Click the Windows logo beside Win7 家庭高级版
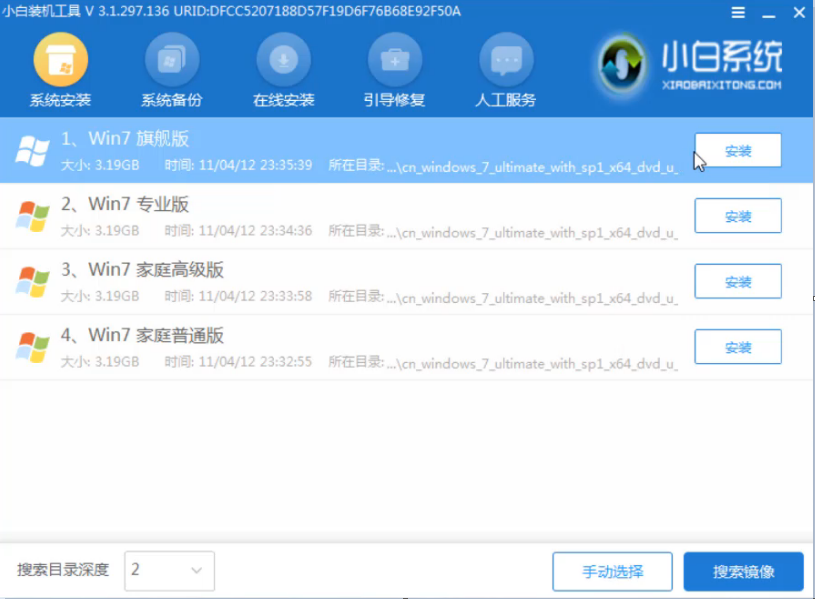815x599 pixels. tap(34, 282)
